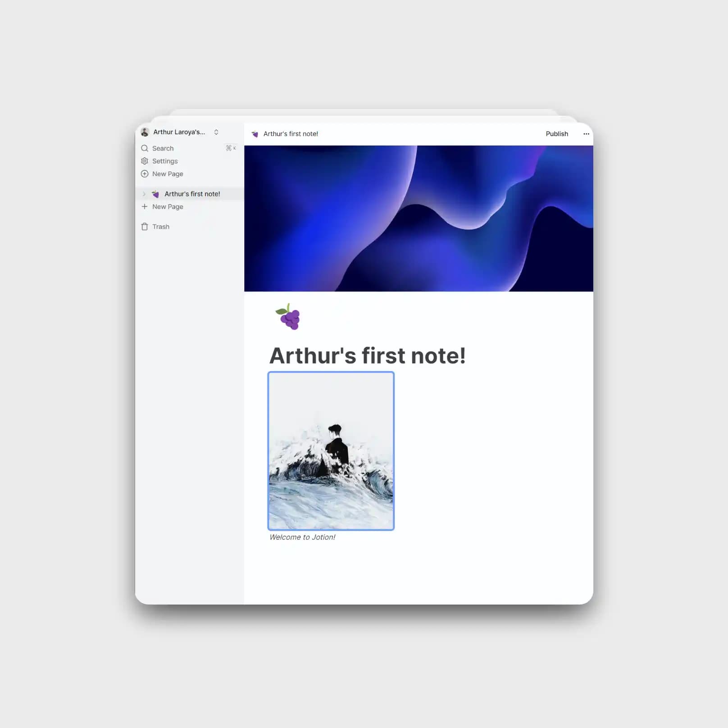Click the circled plus New Page icon
Viewport: 728px width, 728px height.
pos(145,174)
